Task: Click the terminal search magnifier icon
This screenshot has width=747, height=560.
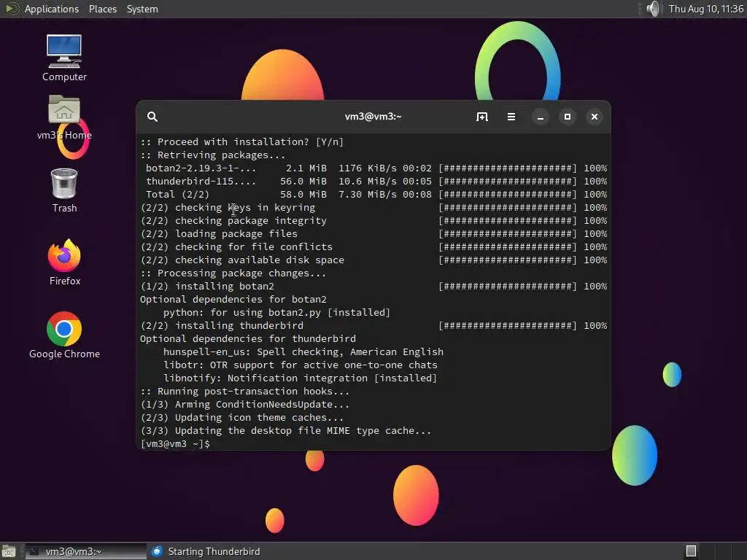Action: [x=152, y=117]
